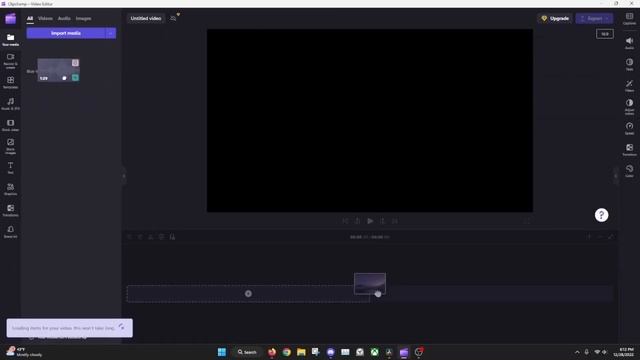
Task: Delete media via trash icon on thumbnail
Action: [x=75, y=63]
